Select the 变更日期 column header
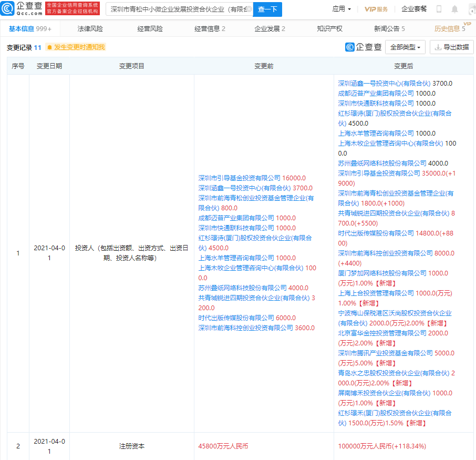 (49, 66)
